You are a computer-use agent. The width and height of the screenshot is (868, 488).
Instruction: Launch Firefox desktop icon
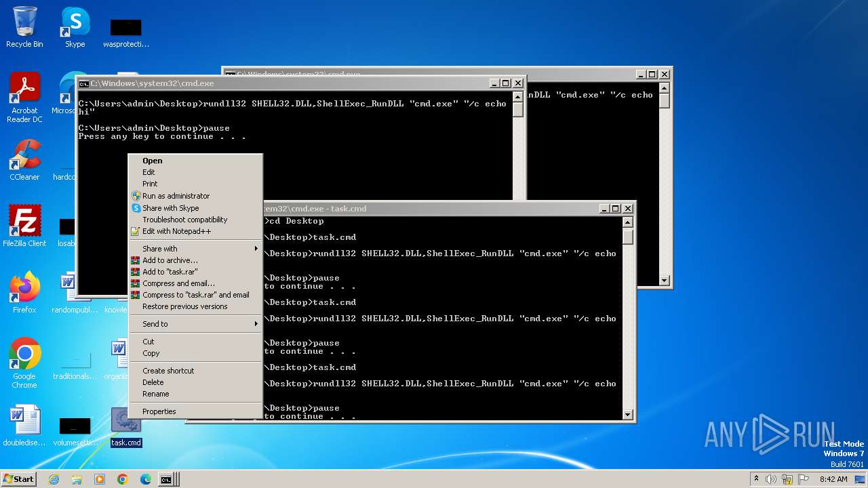[x=24, y=293]
